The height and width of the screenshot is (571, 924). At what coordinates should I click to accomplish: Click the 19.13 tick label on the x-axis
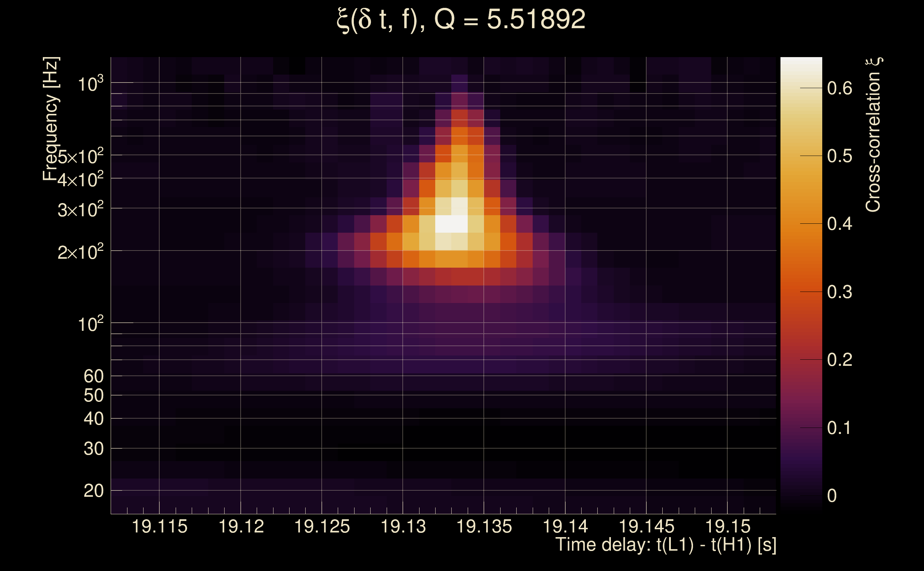coord(403,527)
